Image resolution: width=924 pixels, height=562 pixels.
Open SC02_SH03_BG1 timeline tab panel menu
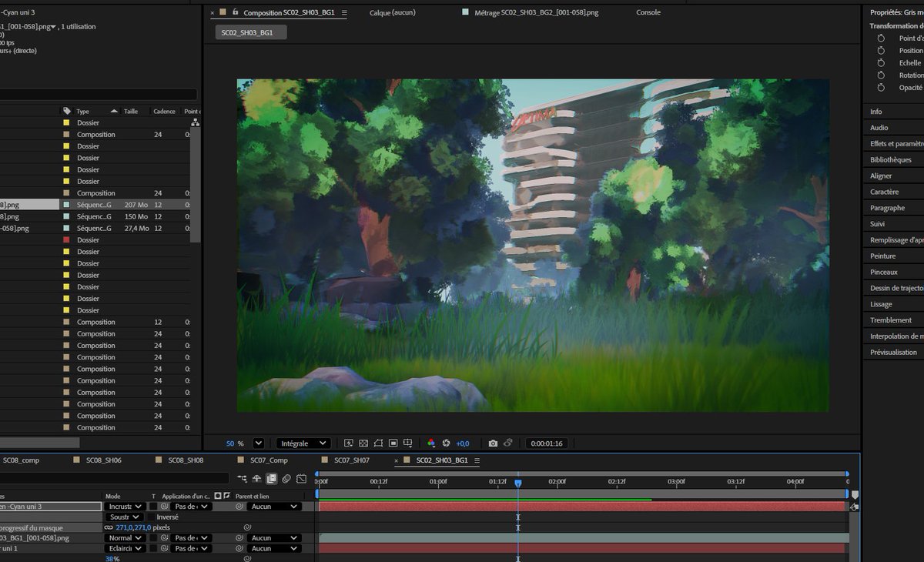(x=477, y=460)
